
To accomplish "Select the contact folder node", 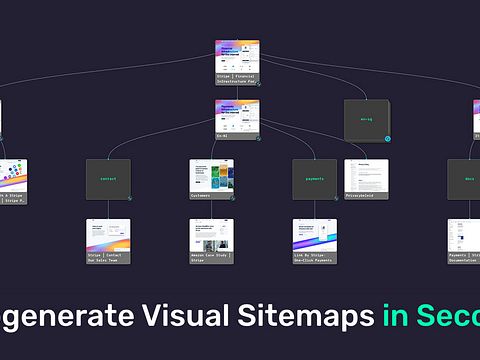I will click(108, 179).
